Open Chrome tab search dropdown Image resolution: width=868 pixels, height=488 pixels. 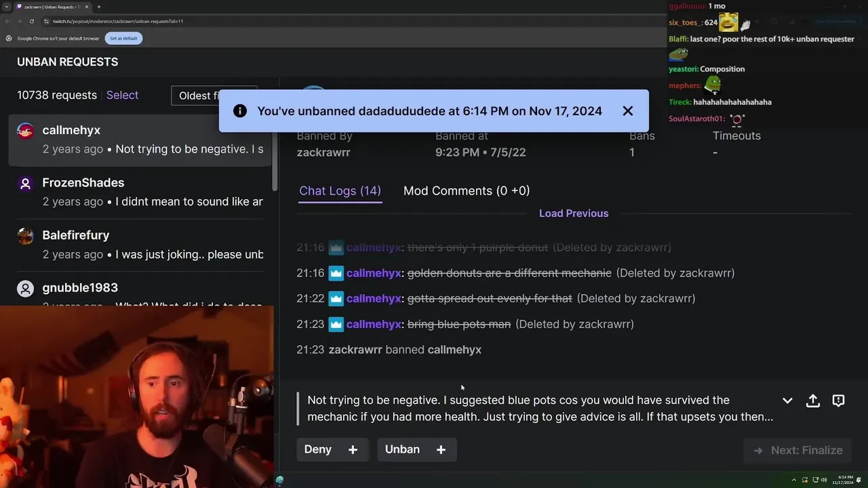(6, 7)
